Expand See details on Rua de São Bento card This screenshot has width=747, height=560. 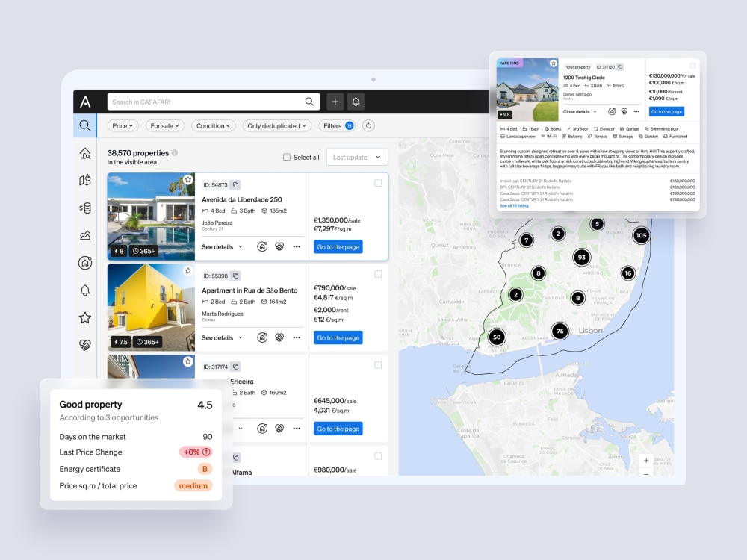[222, 337]
